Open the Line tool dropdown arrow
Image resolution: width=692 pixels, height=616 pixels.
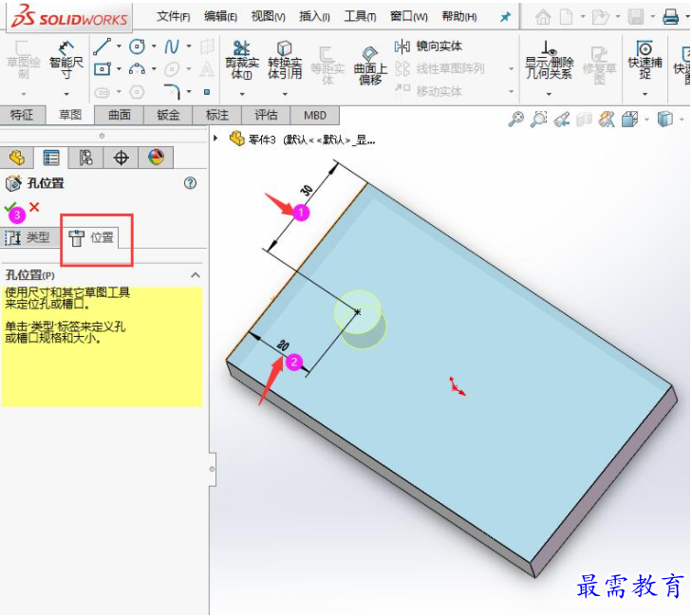coord(119,46)
